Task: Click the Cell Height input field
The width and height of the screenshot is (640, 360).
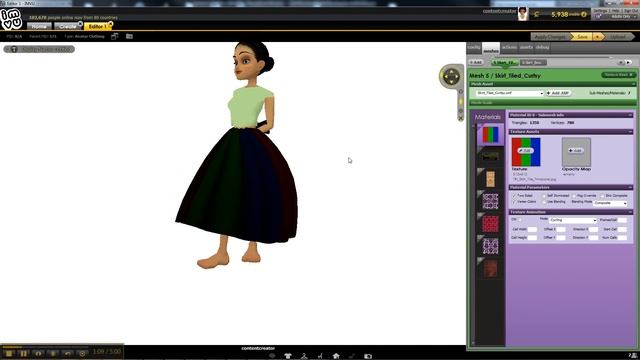Action: [532, 238]
